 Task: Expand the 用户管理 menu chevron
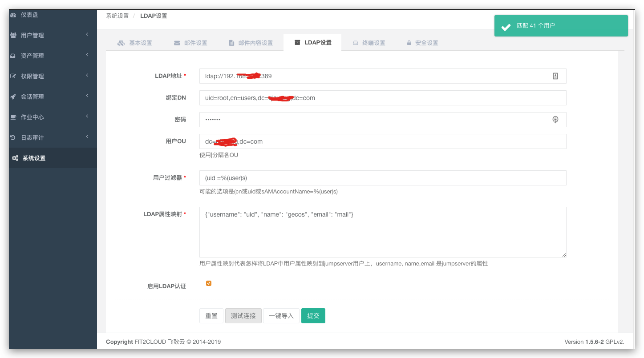tap(87, 34)
